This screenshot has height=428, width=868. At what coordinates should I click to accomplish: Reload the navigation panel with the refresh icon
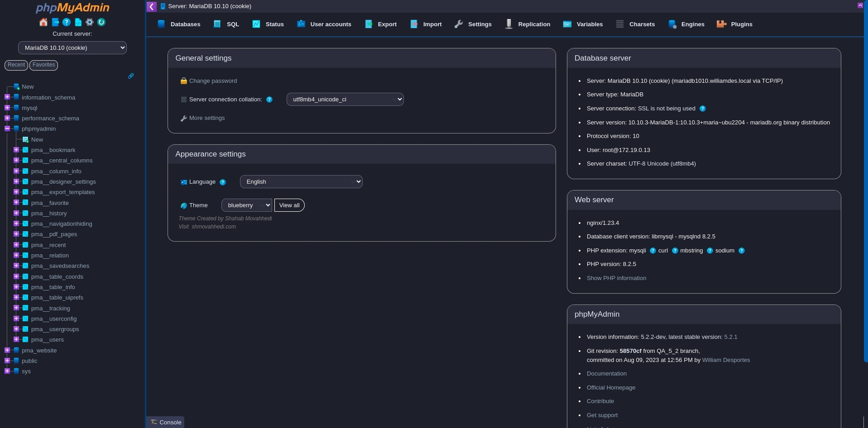point(101,22)
